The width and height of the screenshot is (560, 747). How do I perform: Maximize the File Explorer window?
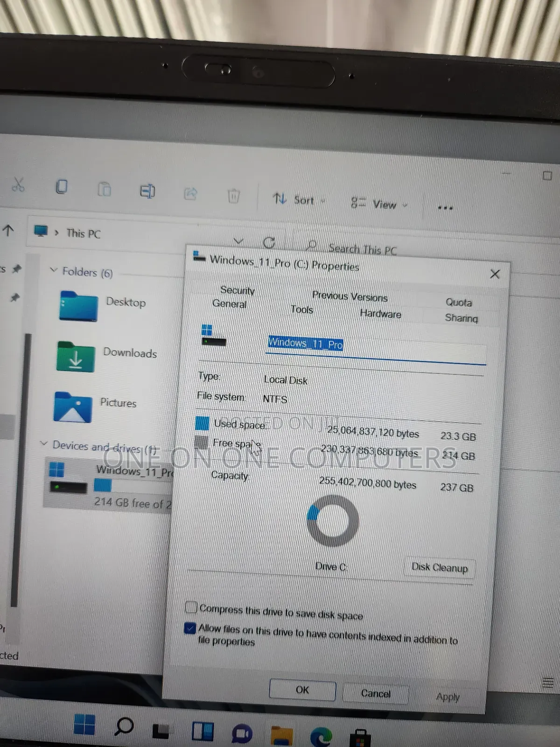coord(547,176)
